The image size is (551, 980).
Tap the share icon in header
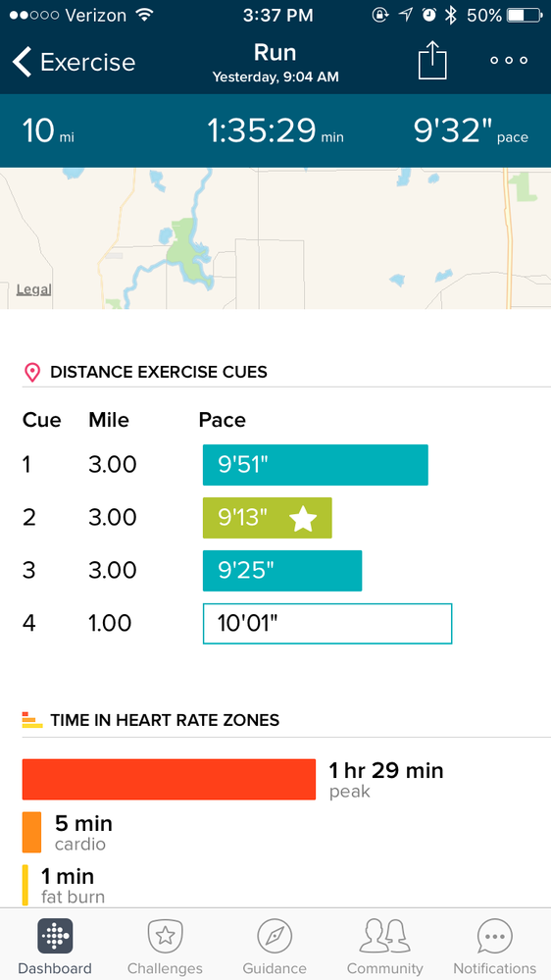[432, 61]
